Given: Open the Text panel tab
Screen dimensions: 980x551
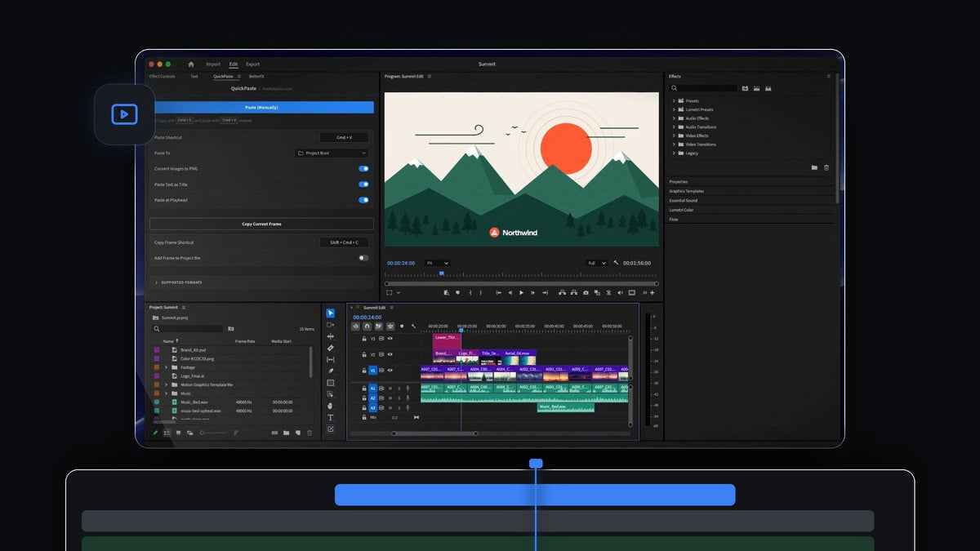Looking at the screenshot, I should coord(194,76).
